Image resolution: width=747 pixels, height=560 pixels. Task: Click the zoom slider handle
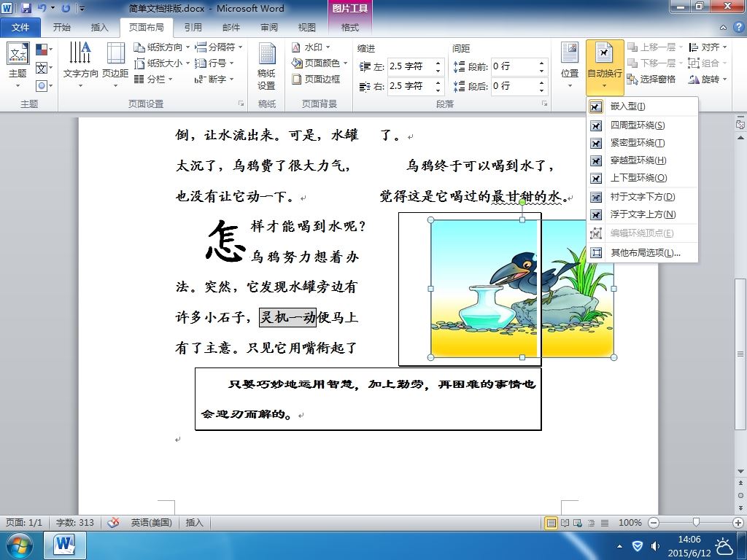[x=696, y=523]
